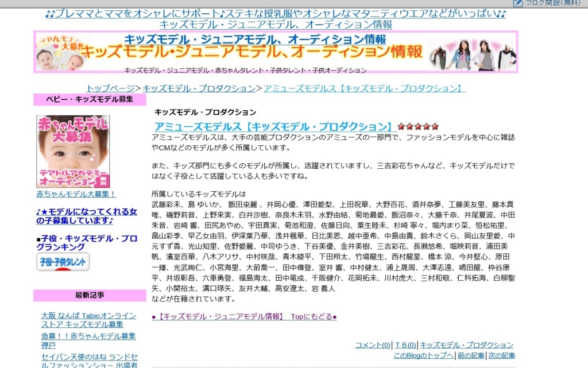This screenshot has height=368, width=588.
Task: Click the 最新記事 sidebar heading
Action: [90, 295]
